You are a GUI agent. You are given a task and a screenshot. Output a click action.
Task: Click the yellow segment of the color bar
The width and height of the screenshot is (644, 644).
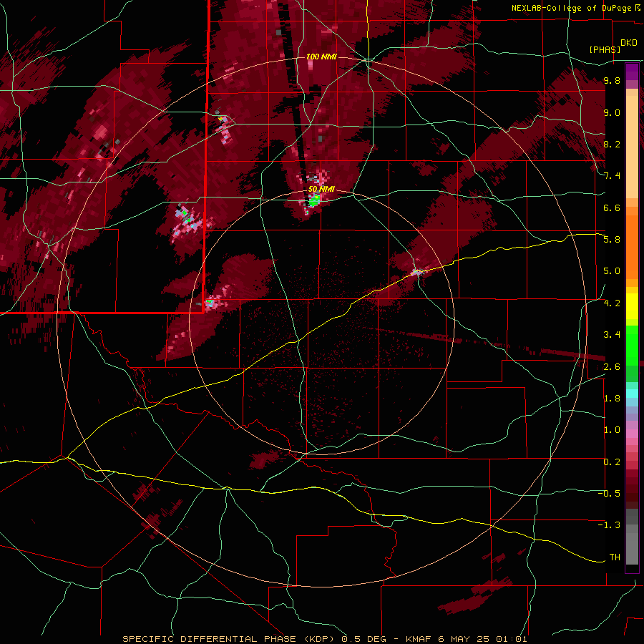tap(632, 306)
